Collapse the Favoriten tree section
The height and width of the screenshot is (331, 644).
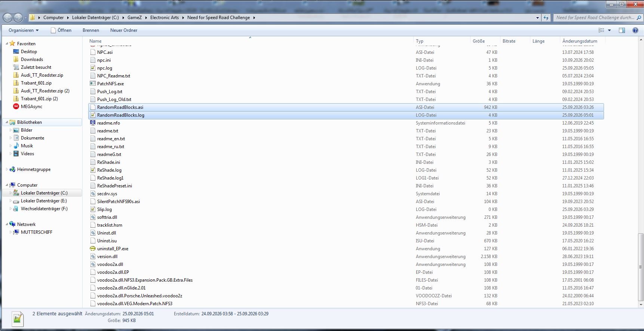click(7, 44)
